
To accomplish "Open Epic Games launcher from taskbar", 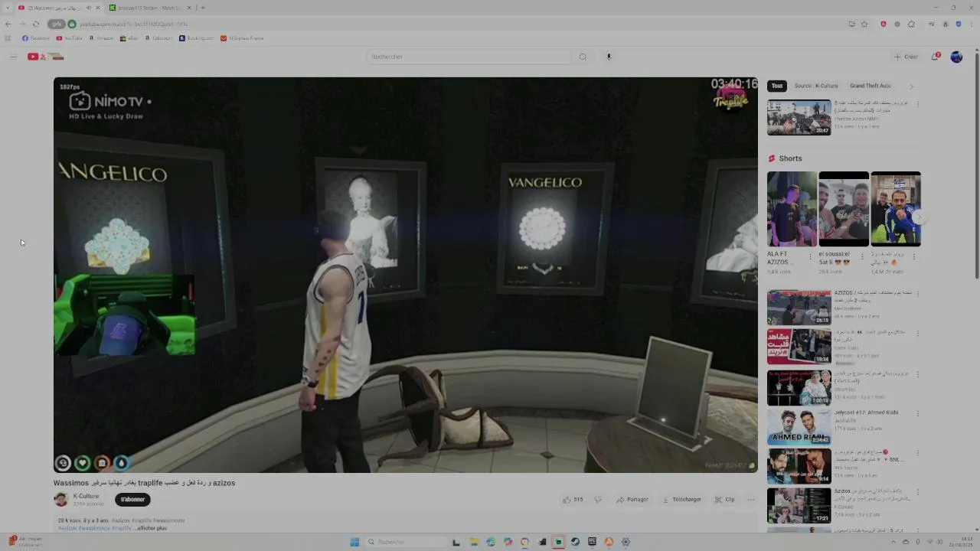I will [592, 542].
